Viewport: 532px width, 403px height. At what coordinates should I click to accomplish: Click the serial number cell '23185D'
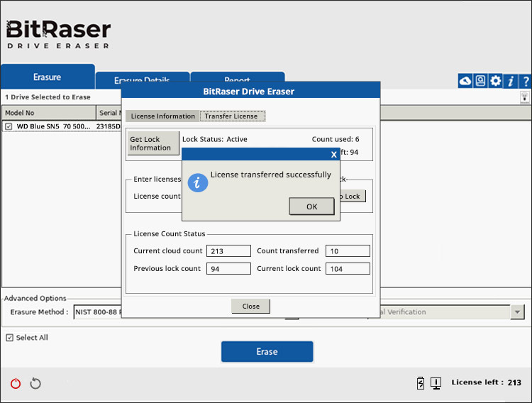tap(109, 126)
